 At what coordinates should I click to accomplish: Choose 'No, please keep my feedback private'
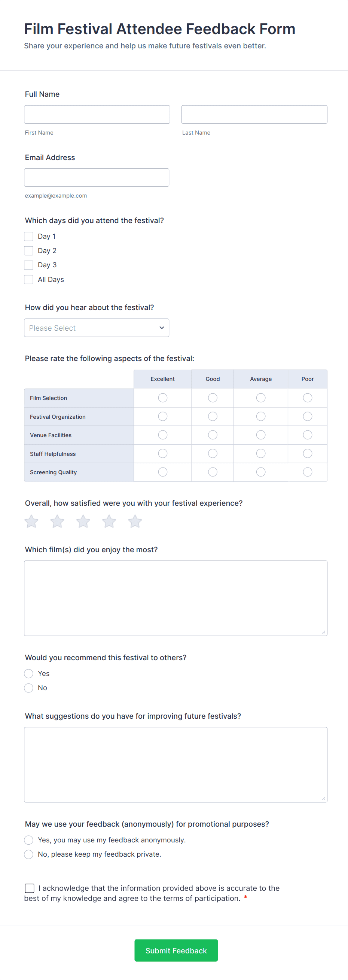[x=29, y=854]
